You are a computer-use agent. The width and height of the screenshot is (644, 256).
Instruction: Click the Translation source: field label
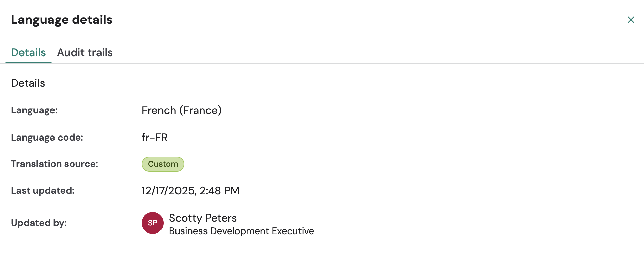pos(55,164)
